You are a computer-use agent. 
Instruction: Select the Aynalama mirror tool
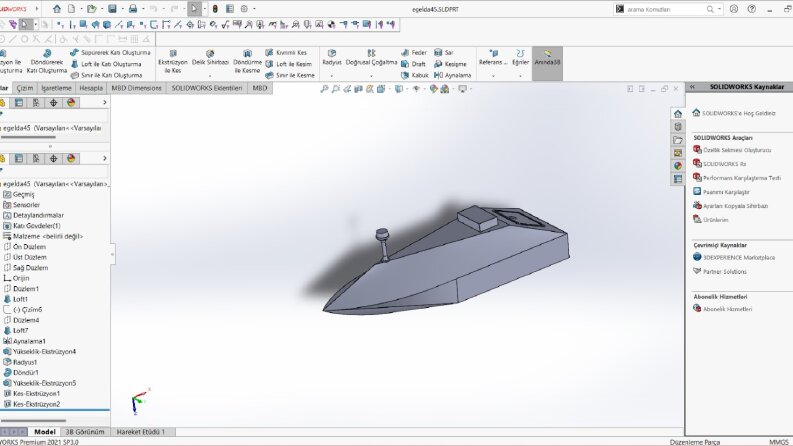tap(453, 75)
